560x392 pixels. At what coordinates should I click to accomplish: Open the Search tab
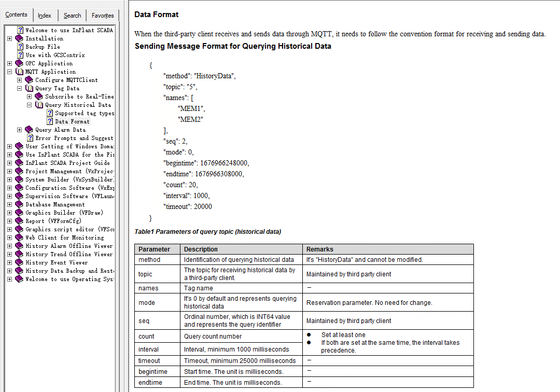pos(72,16)
